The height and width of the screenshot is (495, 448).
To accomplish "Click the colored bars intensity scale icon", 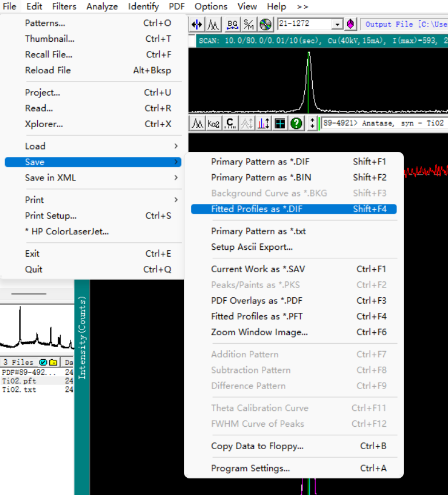I will [x=264, y=123].
